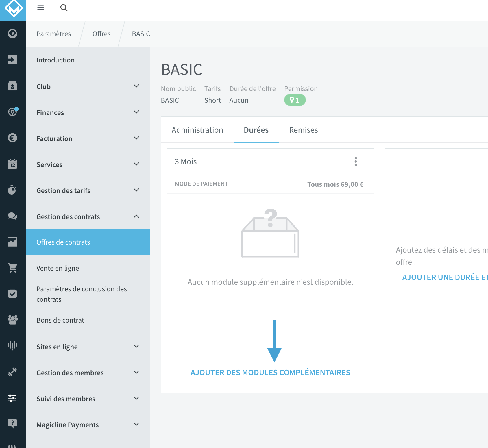
Task: Click the BASIC page heading
Action: click(182, 70)
